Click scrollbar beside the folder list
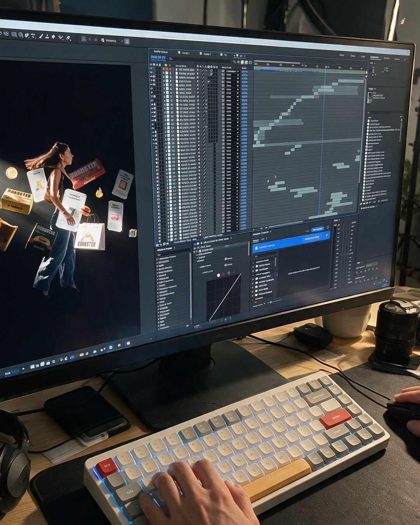The image size is (420, 525). [276, 262]
